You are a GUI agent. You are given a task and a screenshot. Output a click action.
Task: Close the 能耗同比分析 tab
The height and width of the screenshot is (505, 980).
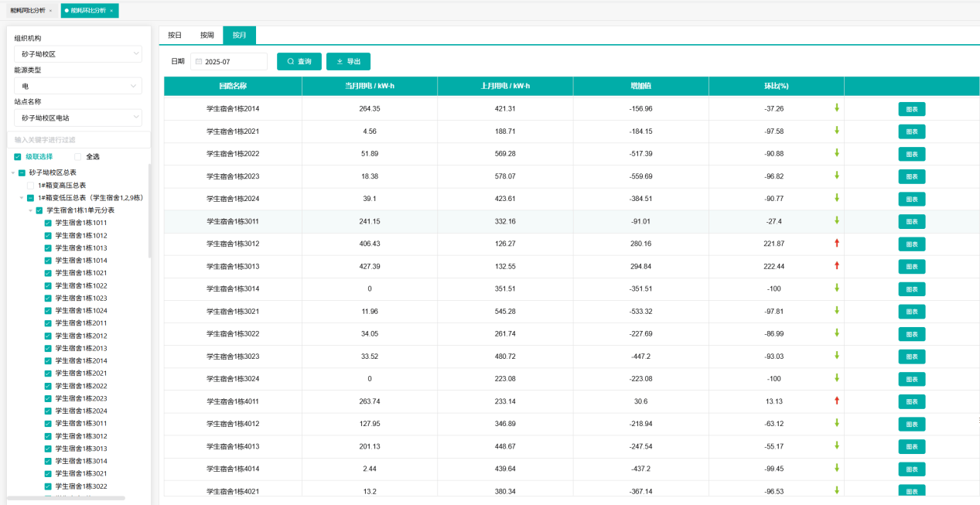coord(50,11)
